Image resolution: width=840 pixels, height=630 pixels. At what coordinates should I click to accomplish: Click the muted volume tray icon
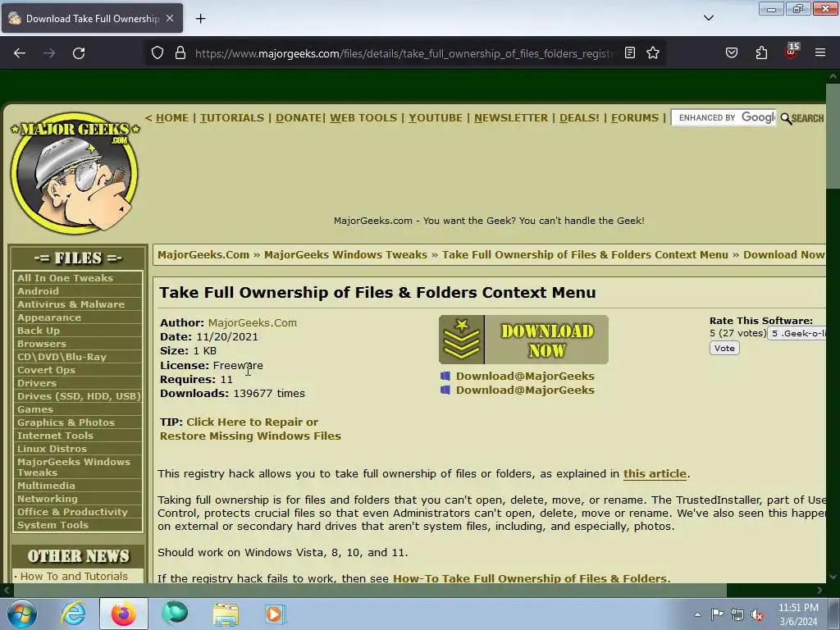pos(757,614)
